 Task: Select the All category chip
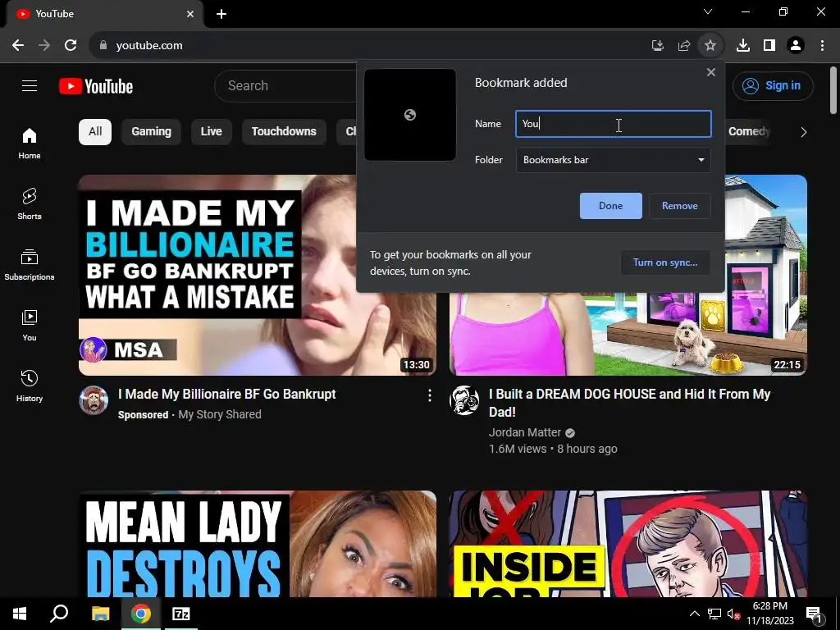95,132
